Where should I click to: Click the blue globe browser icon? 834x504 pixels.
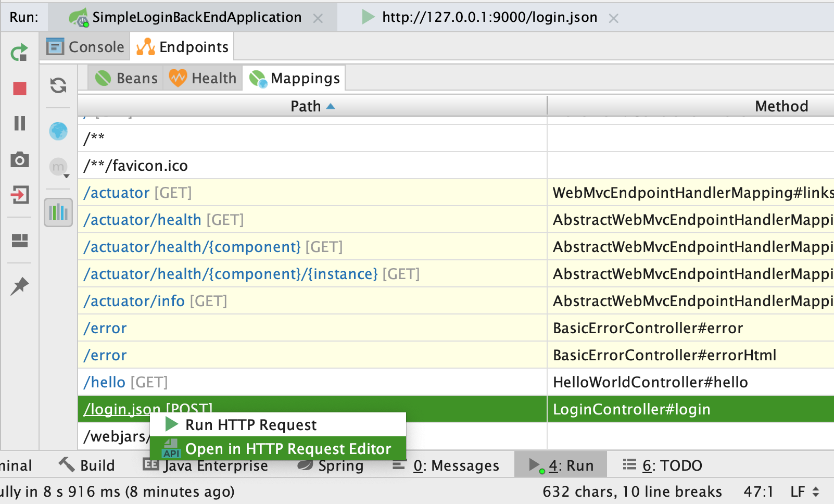tap(58, 131)
